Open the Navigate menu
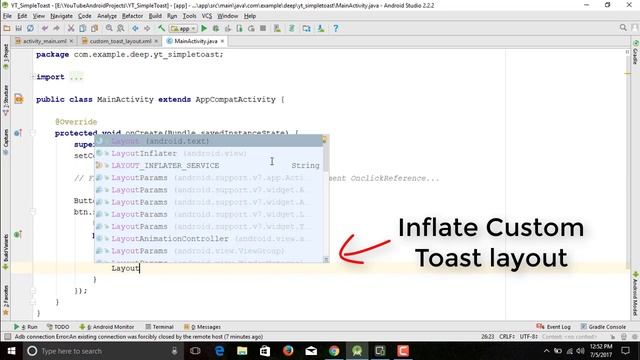 [x=61, y=16]
